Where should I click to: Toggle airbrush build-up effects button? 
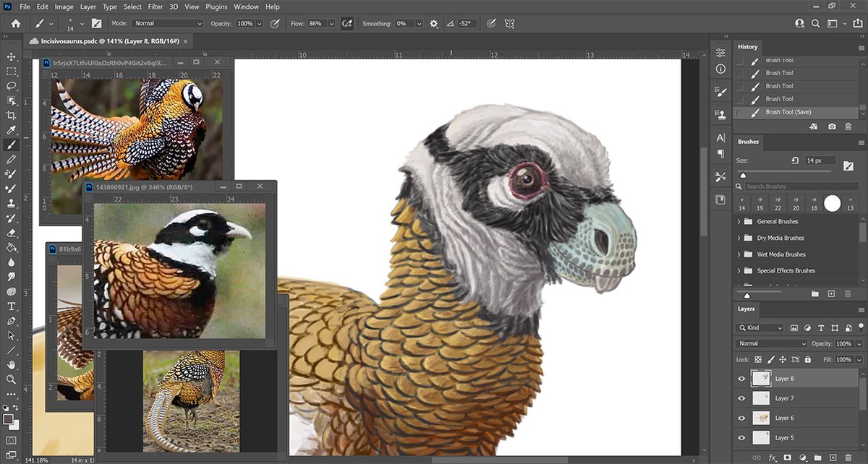pyautogui.click(x=346, y=23)
